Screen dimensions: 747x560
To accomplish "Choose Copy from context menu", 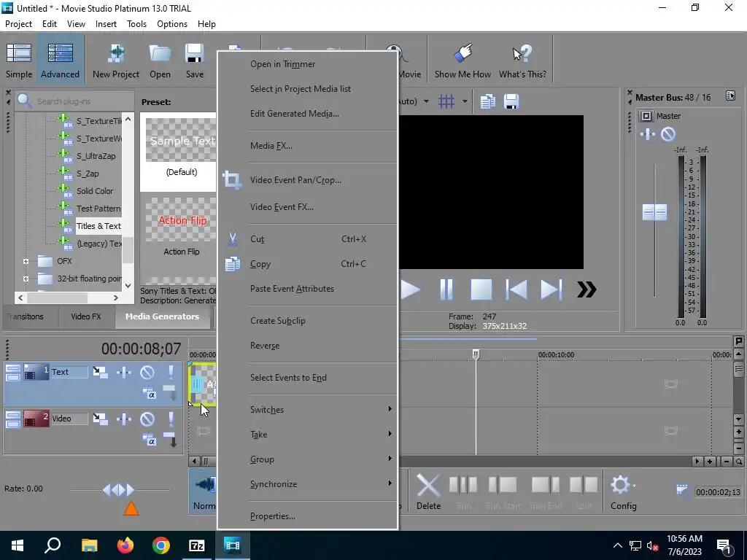I will point(260,264).
